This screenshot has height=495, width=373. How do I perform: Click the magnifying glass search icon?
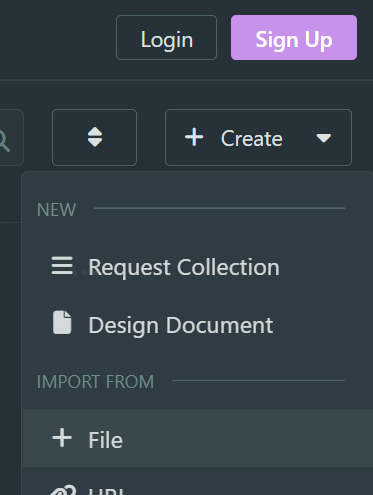(x=4, y=141)
